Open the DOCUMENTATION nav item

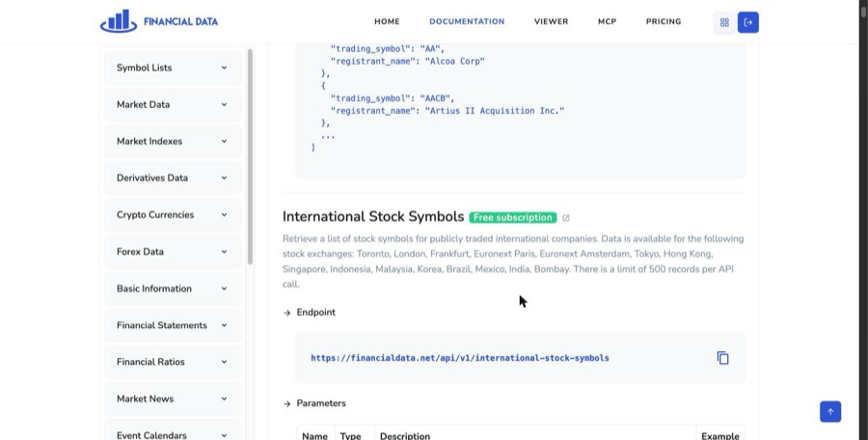[x=467, y=21]
